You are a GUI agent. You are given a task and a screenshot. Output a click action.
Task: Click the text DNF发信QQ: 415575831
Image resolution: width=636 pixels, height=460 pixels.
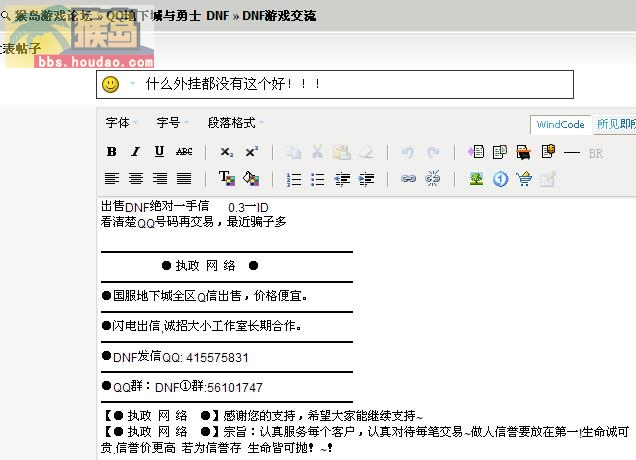180,357
